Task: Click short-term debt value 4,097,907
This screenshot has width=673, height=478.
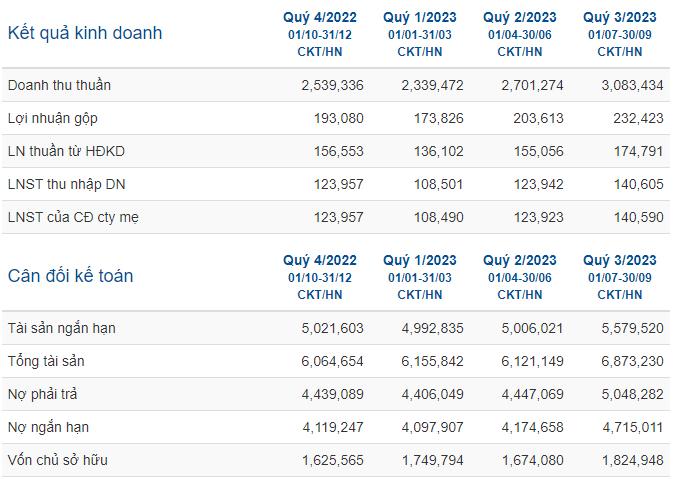Action: pos(432,428)
